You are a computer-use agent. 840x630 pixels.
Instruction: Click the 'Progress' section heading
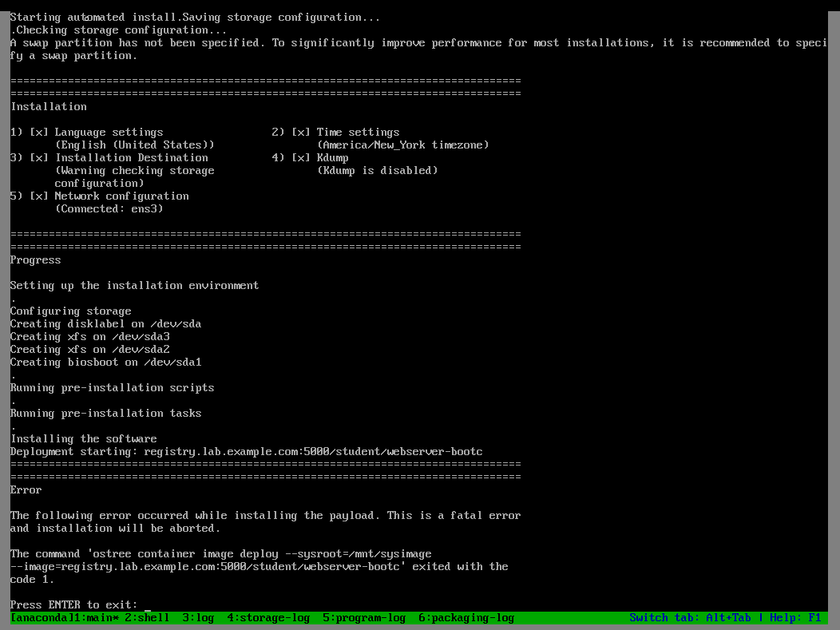(x=35, y=260)
